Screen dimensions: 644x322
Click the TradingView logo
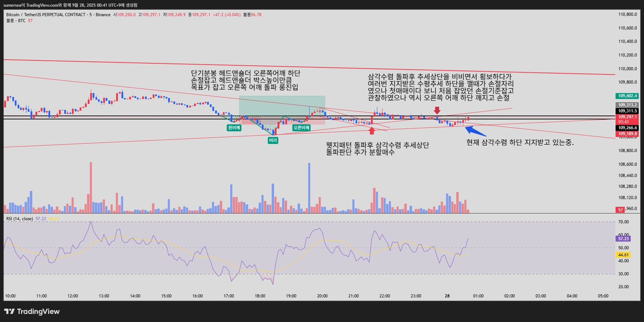pyautogui.click(x=32, y=311)
